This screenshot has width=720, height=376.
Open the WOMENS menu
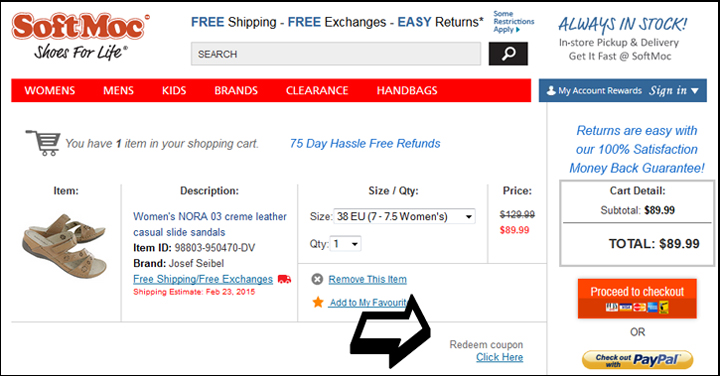tap(50, 90)
